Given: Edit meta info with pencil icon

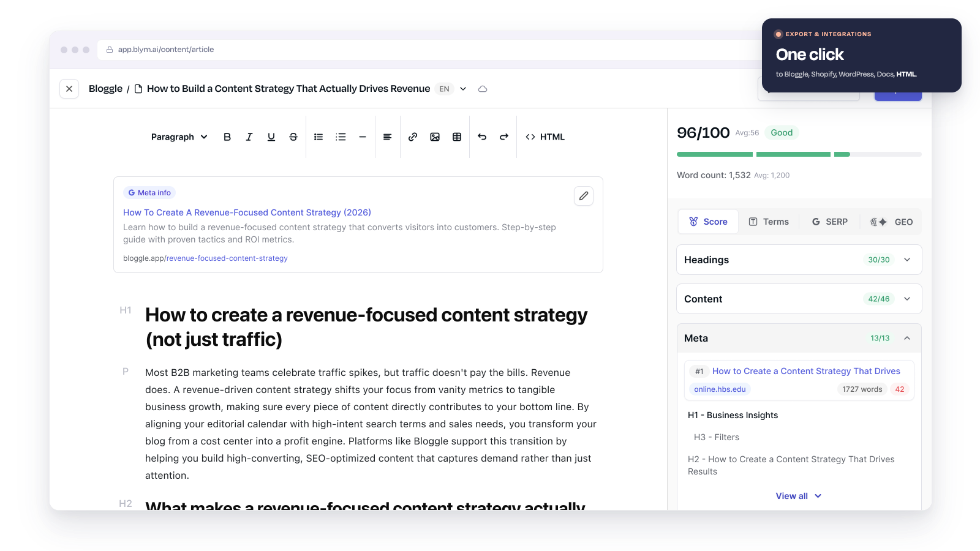Looking at the screenshot, I should point(584,196).
